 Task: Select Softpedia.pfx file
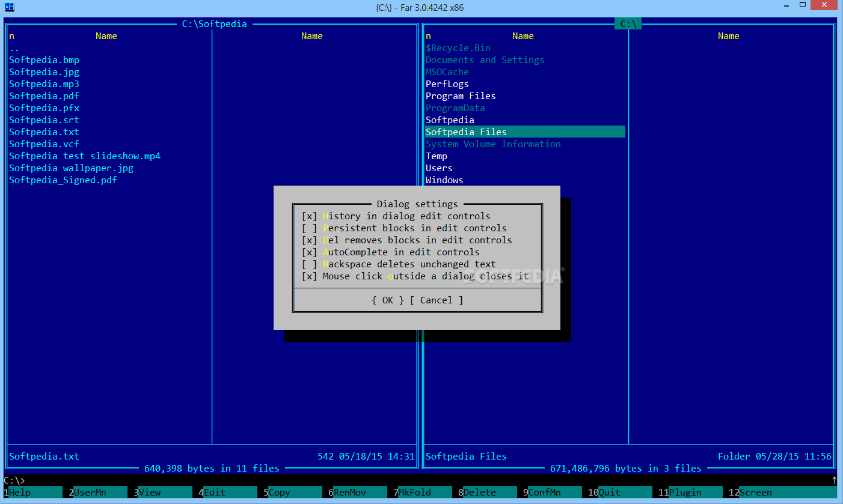44,108
